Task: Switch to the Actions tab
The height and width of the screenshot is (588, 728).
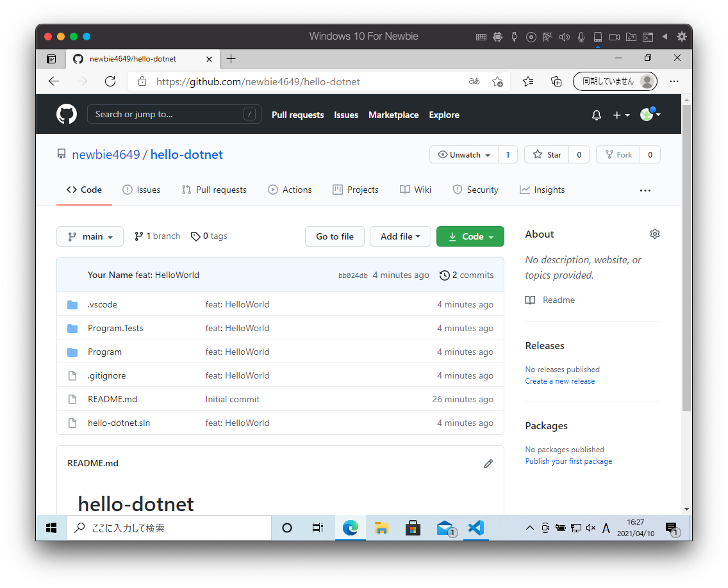Action: 290,190
